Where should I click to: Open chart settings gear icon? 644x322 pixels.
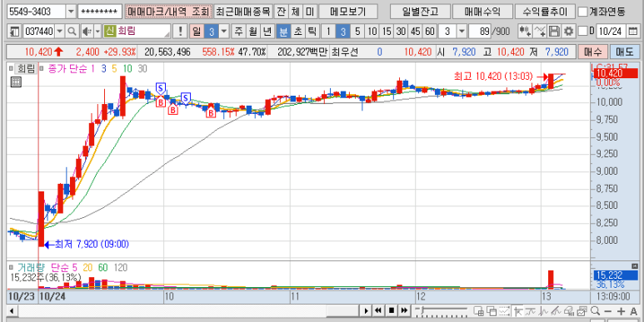tap(568, 31)
